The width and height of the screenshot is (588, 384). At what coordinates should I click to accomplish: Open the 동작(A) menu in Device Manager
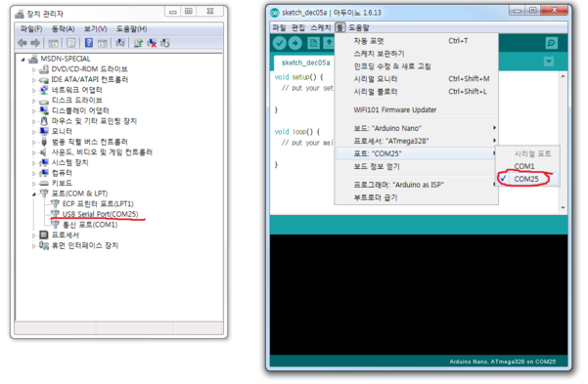tap(63, 29)
